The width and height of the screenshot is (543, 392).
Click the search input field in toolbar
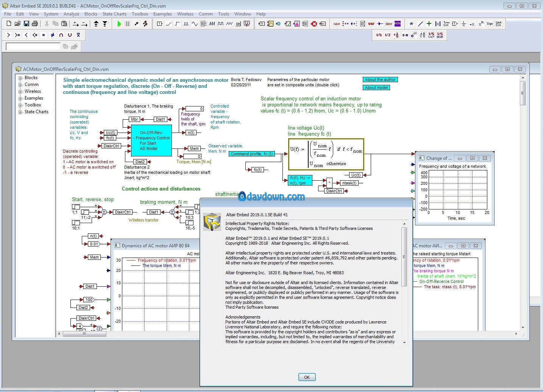(x=33, y=47)
